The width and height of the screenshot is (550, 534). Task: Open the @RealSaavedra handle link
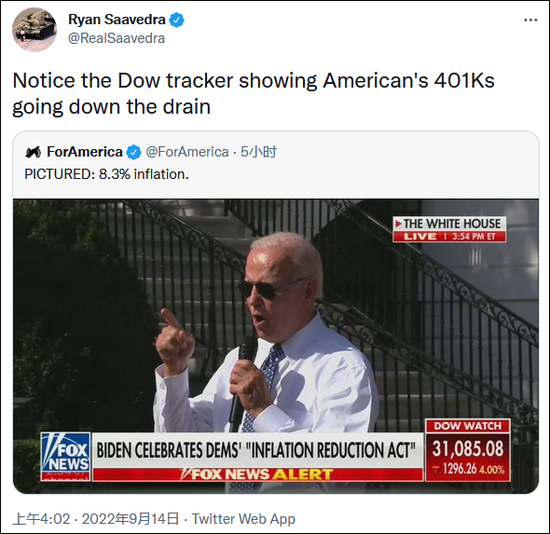point(116,38)
